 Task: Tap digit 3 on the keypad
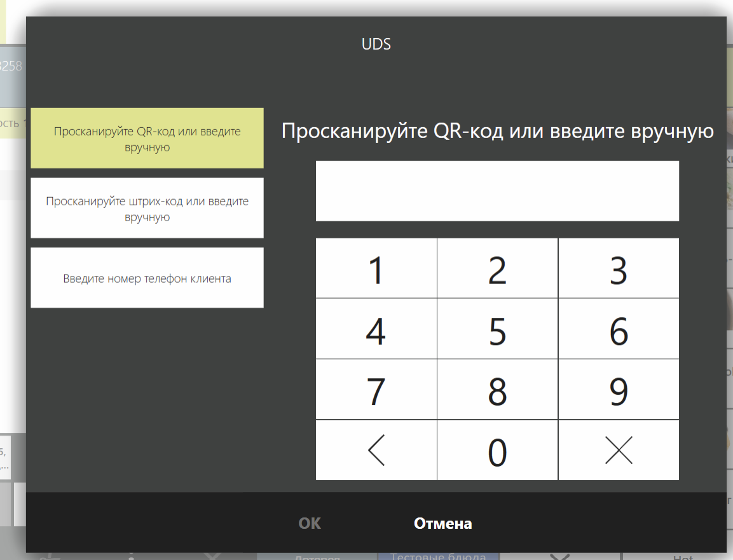(x=619, y=268)
